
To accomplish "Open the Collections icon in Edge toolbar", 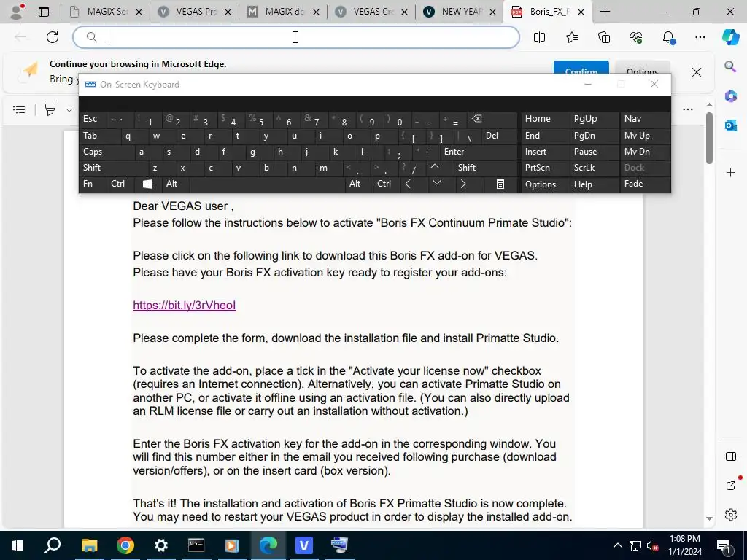I will click(604, 37).
